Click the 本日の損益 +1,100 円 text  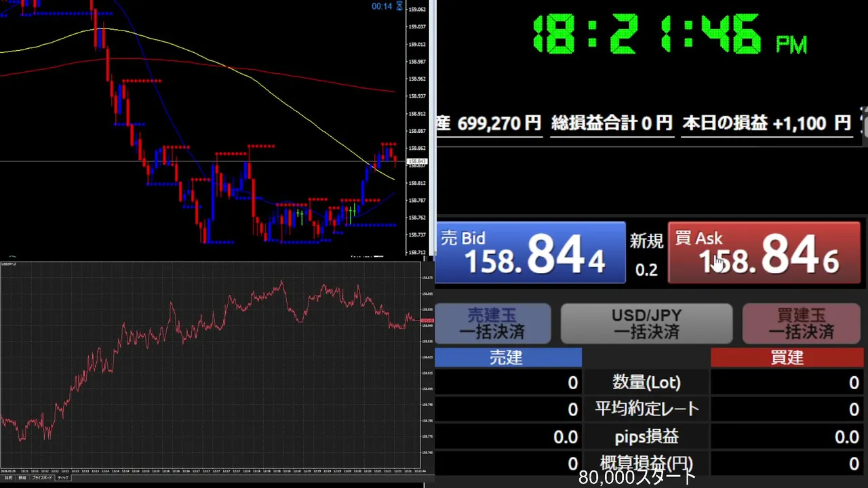[766, 123]
